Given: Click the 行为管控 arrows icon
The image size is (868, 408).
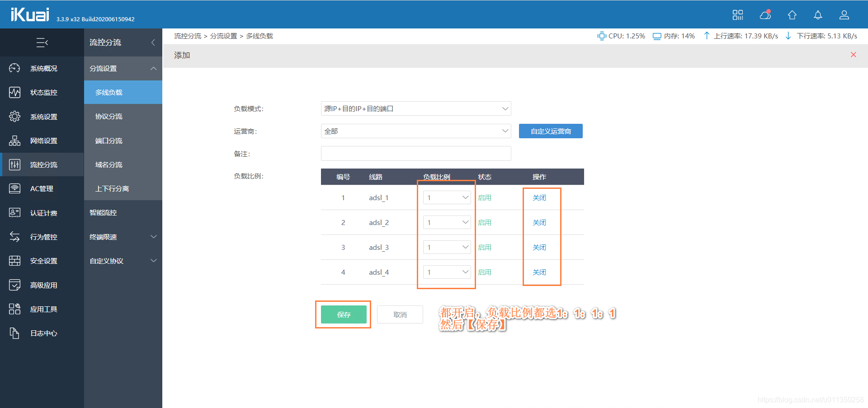Looking at the screenshot, I should tap(14, 237).
